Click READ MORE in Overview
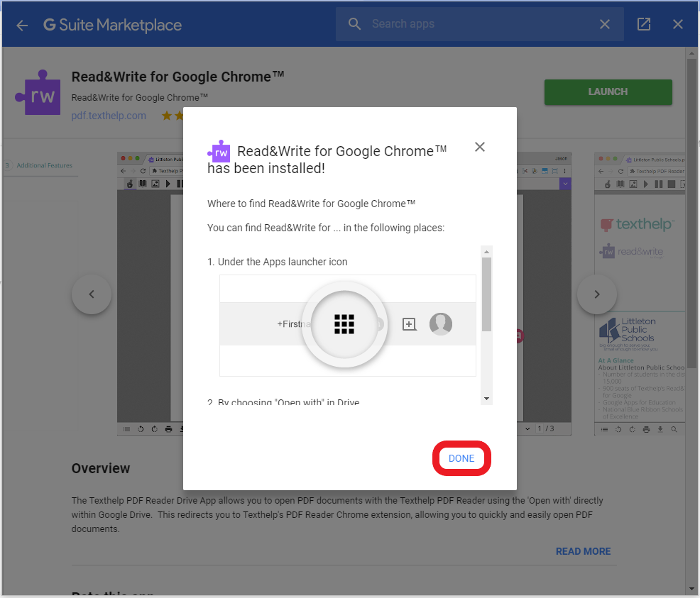 coord(583,551)
